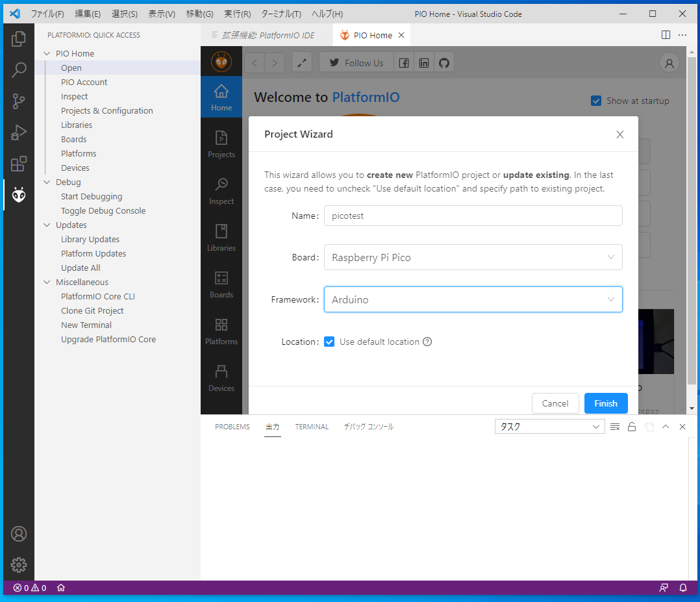700x602 pixels.
Task: Open the Framework dropdown Arduino
Action: click(x=473, y=299)
